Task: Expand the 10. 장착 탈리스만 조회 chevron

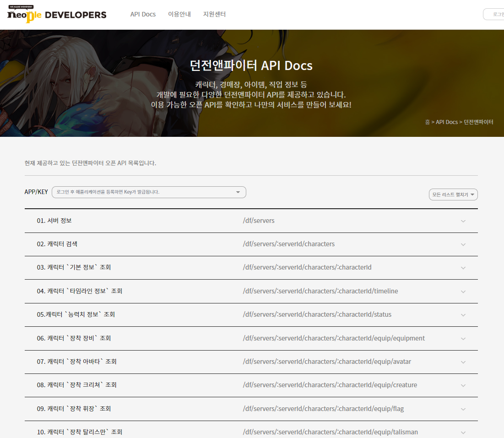Action: tap(463, 433)
